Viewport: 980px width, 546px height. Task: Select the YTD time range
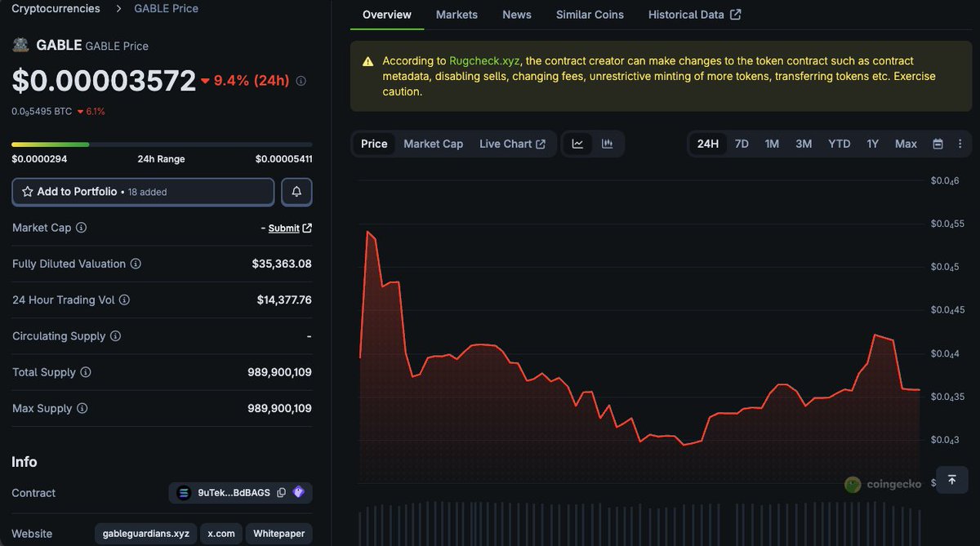840,144
